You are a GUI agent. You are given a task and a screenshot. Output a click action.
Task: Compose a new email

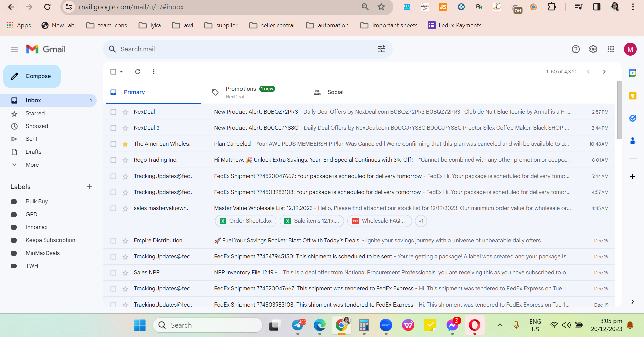click(x=32, y=76)
